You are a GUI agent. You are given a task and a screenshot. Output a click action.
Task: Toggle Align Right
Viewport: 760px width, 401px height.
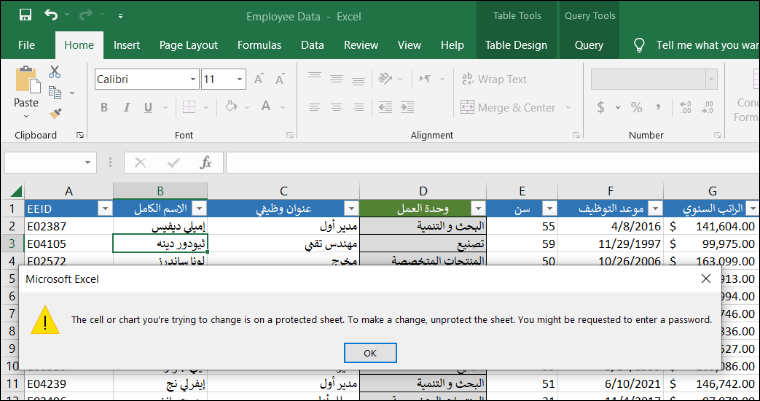pos(358,107)
